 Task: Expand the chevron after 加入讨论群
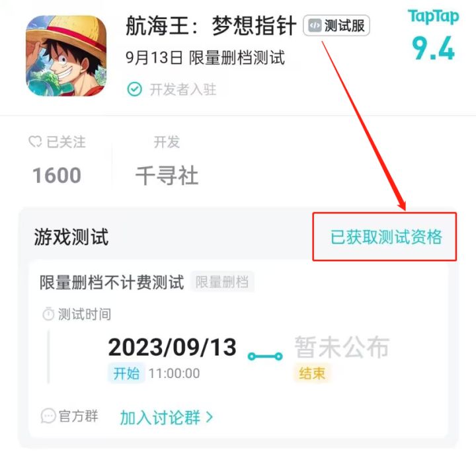coord(209,418)
